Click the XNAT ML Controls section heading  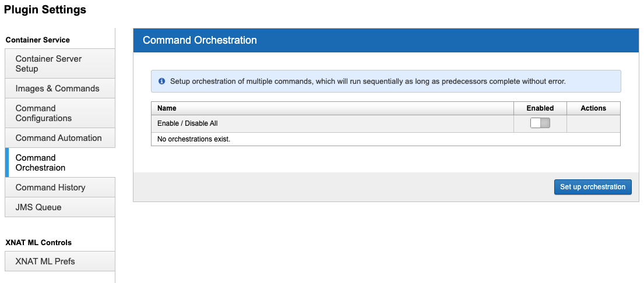tap(38, 242)
